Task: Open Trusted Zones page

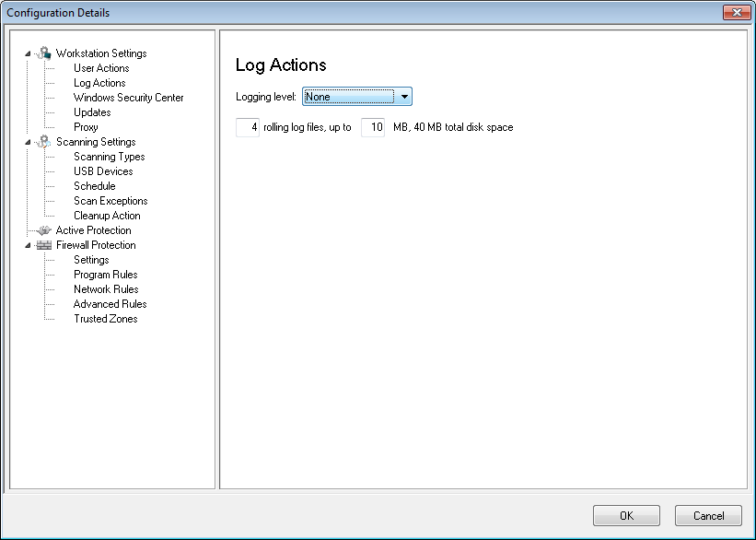Action: tap(106, 319)
